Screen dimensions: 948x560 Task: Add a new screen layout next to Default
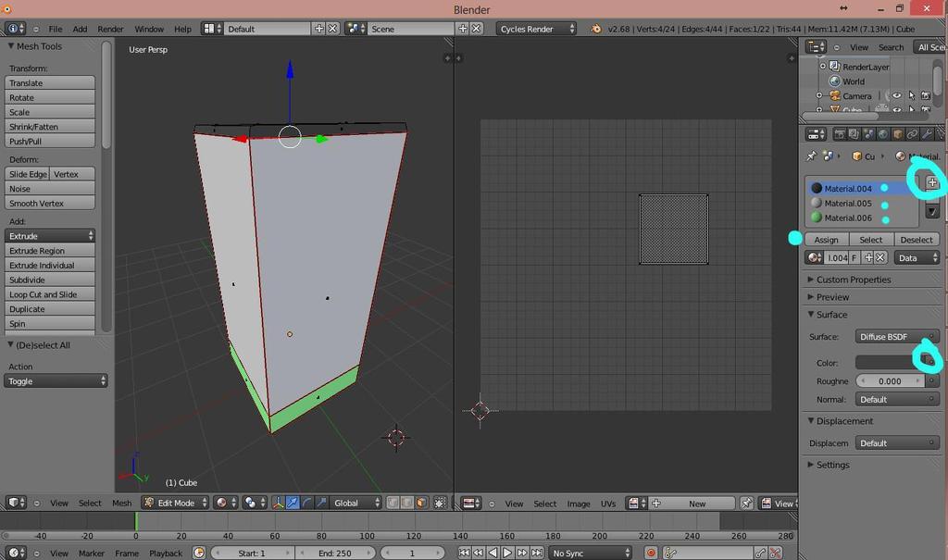318,29
